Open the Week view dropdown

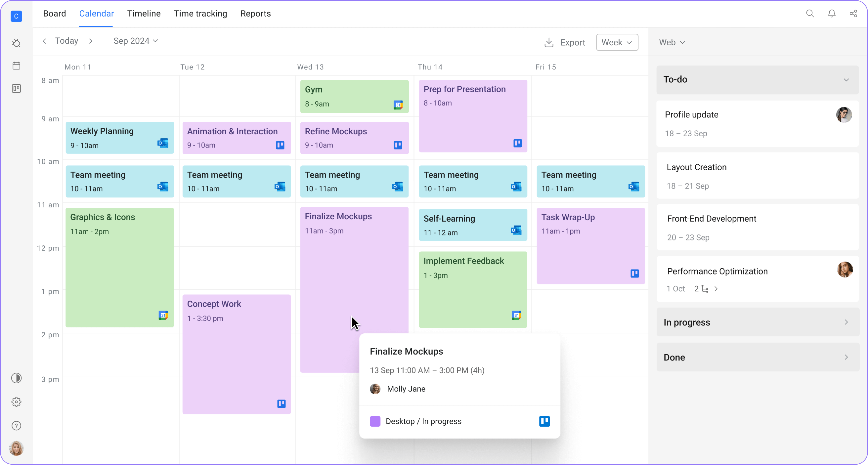tap(617, 42)
